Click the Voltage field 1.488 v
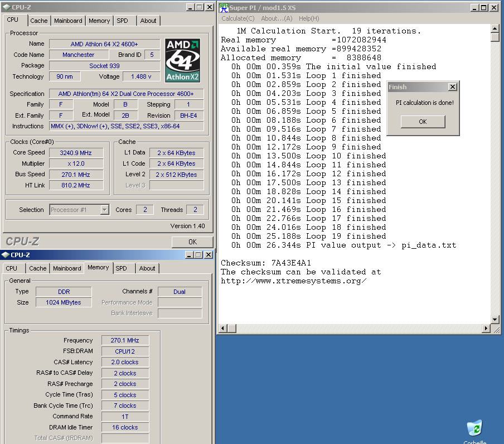Viewport: 504px width, 444px height. coord(141,76)
